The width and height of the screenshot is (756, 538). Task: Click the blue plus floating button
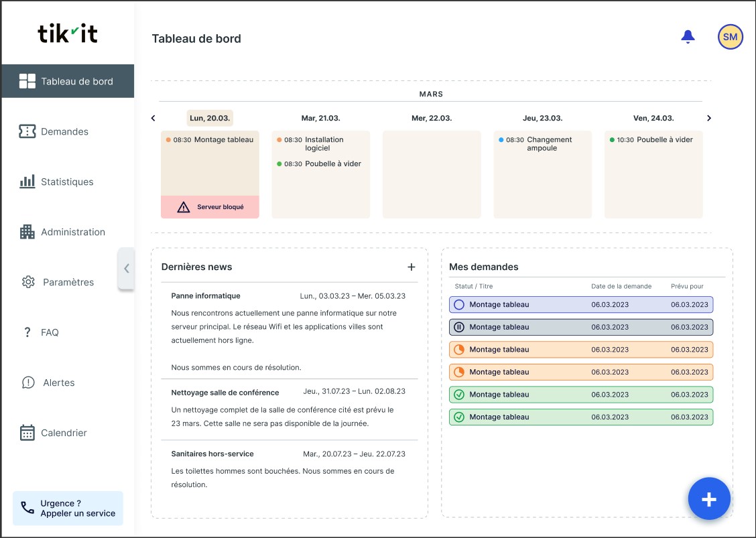click(709, 499)
